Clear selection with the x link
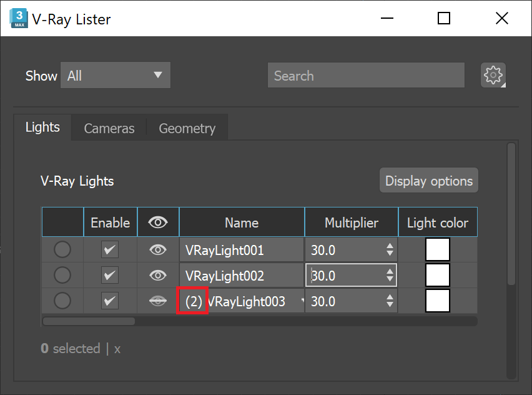Screen dimensions: 532x395 (117, 349)
